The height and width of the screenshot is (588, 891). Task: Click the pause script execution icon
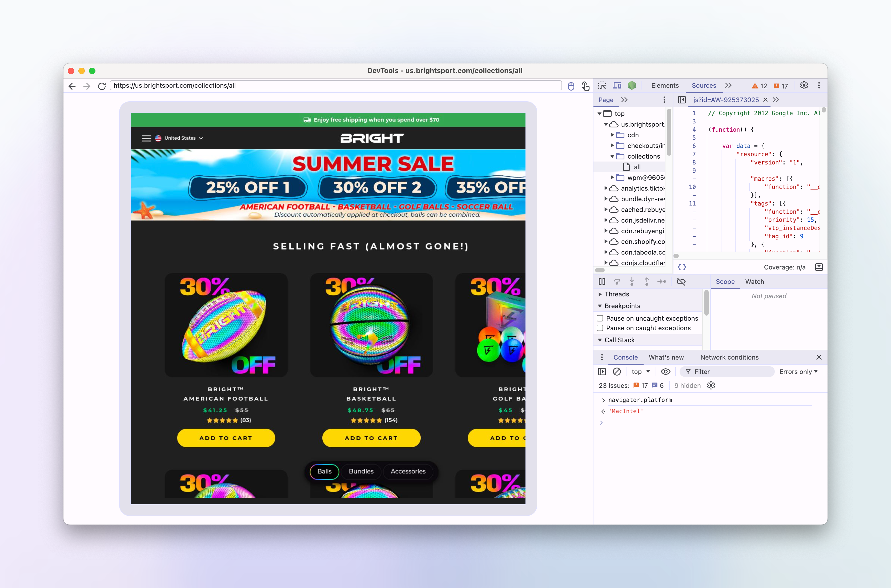pyautogui.click(x=602, y=282)
